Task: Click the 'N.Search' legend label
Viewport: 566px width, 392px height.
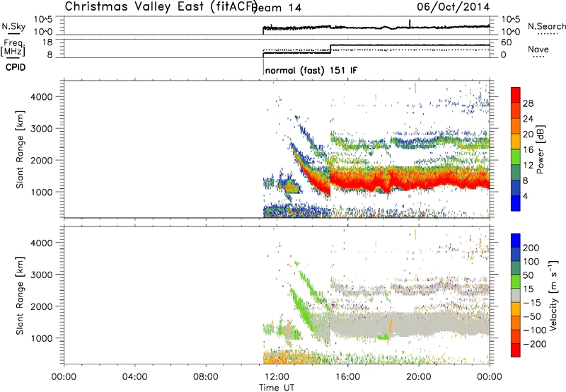Action: click(x=546, y=26)
